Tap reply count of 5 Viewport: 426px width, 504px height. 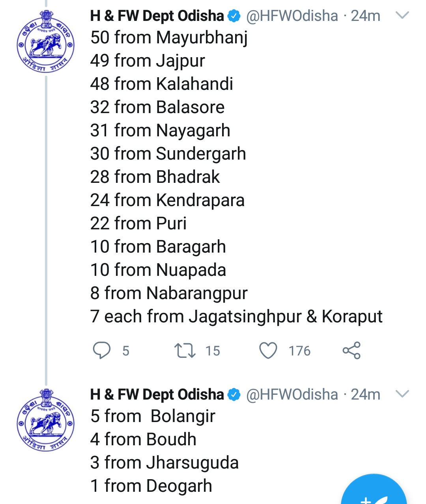click(126, 351)
